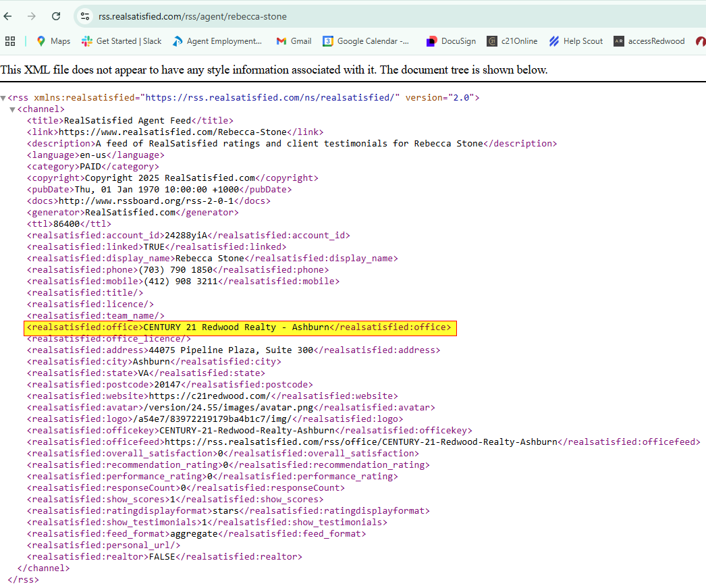
Task: Click the copyright 2025 line
Action: coord(172,178)
